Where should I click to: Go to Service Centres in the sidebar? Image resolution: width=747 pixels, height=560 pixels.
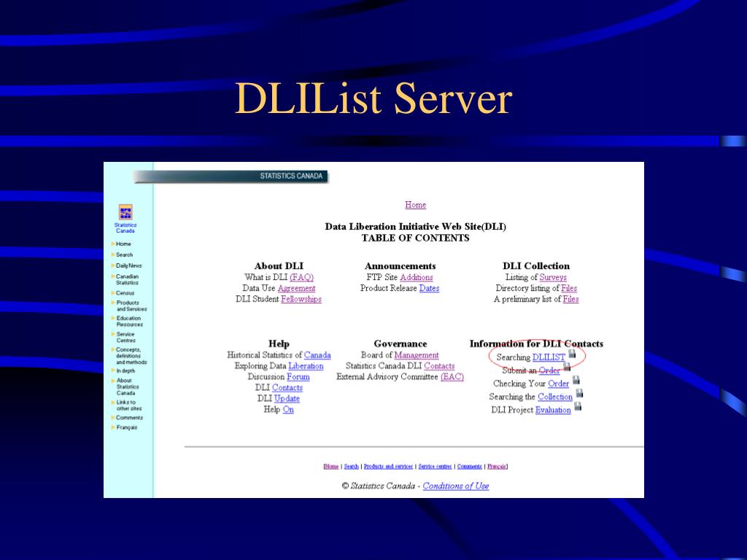pyautogui.click(x=125, y=337)
